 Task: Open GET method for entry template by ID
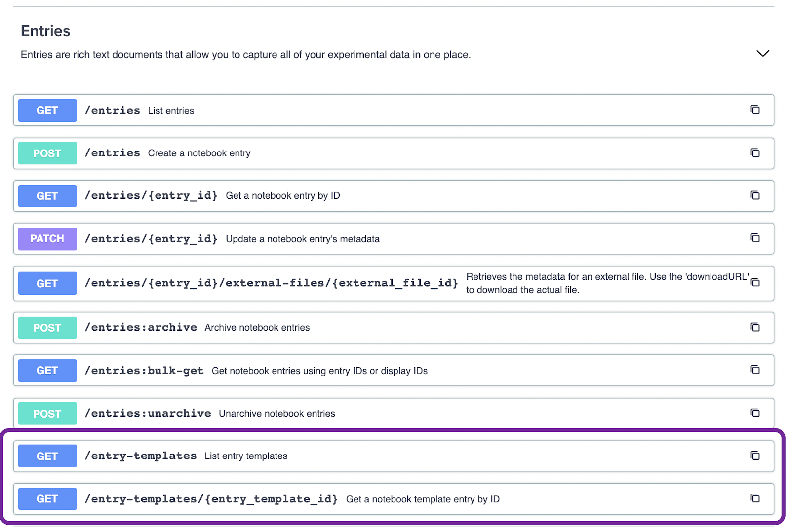click(x=47, y=499)
